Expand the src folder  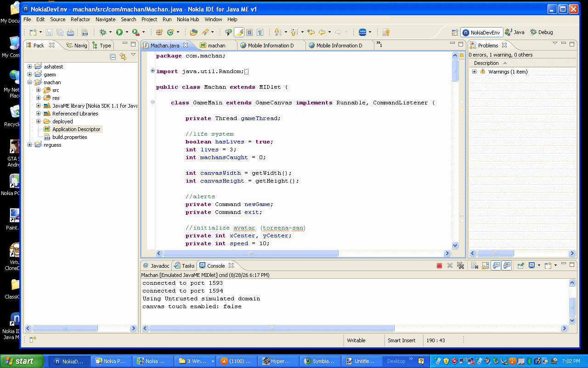pos(39,90)
